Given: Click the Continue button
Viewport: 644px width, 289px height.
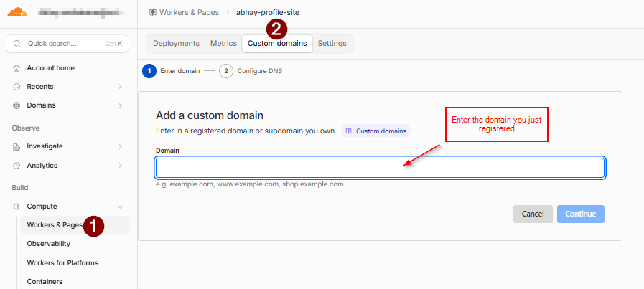Looking at the screenshot, I should tap(580, 214).
